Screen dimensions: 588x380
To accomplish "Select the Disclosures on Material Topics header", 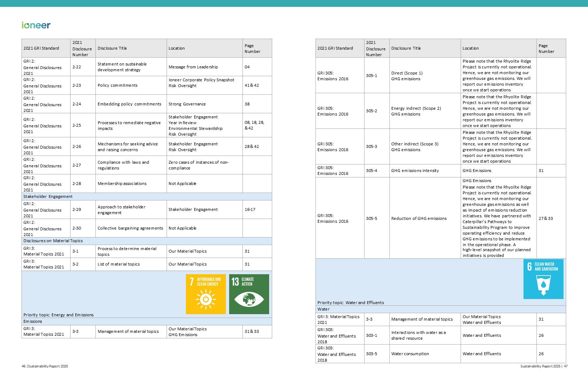I will [x=53, y=241].
